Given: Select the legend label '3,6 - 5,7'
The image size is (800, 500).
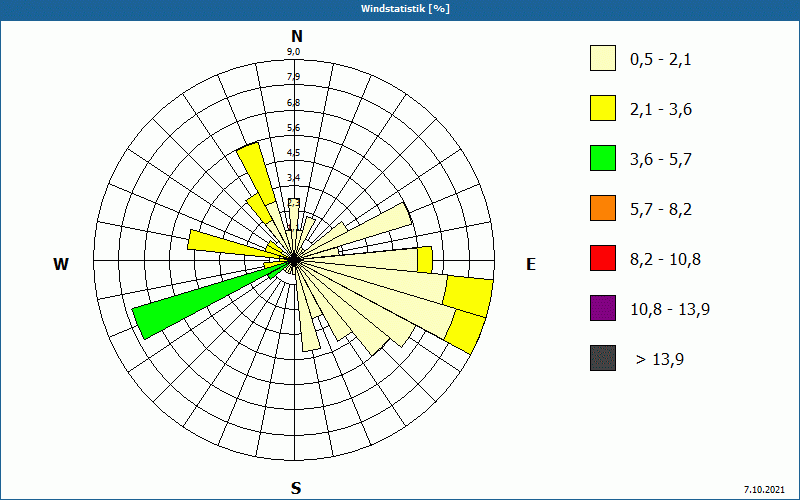Looking at the screenshot, I should pyautogui.click(x=661, y=160).
